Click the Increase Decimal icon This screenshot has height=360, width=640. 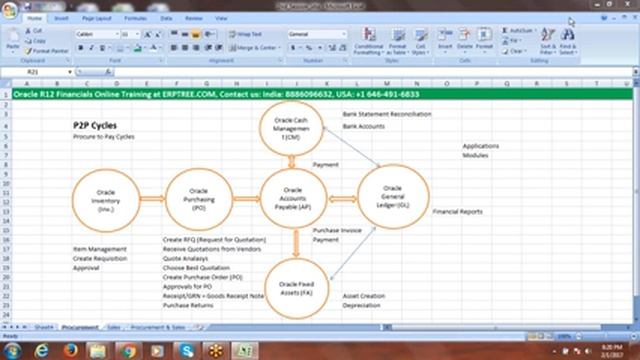click(x=332, y=48)
